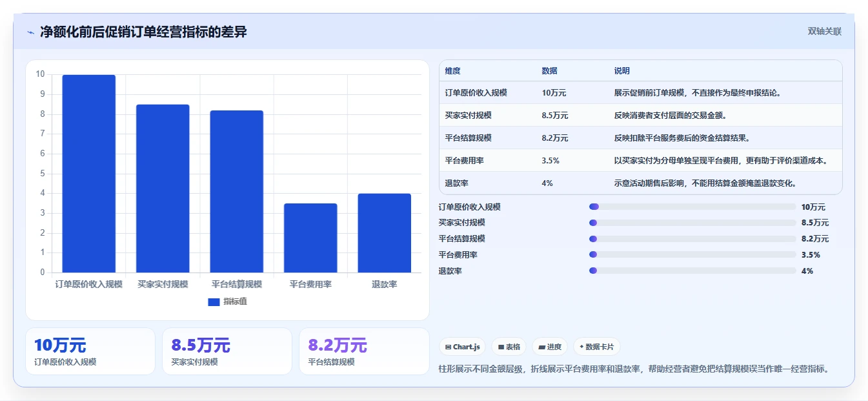Click the 说明 column header
Screen dimensions: 868x401
(622, 71)
